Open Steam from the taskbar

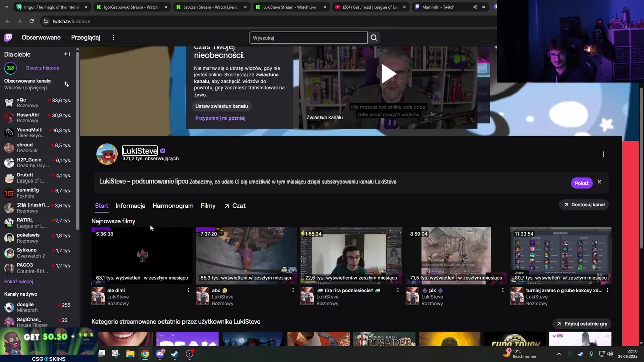click(x=175, y=354)
